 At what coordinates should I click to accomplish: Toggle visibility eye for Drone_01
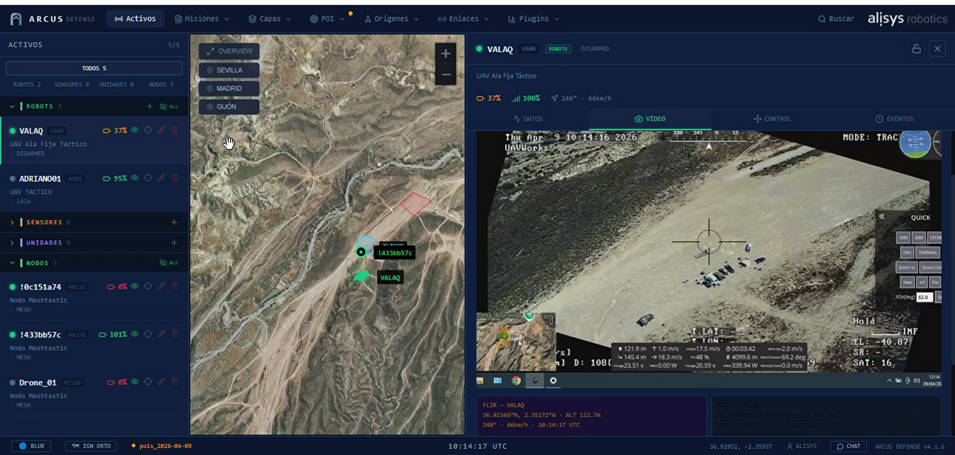click(135, 383)
